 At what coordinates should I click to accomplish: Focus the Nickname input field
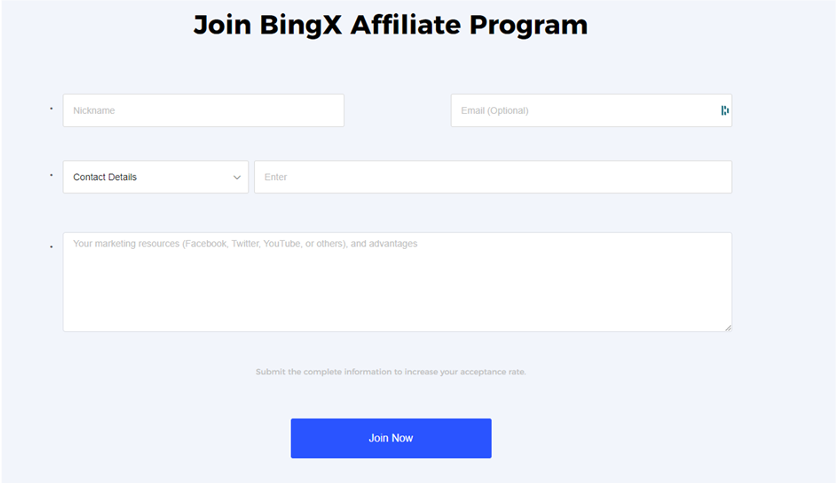(203, 110)
